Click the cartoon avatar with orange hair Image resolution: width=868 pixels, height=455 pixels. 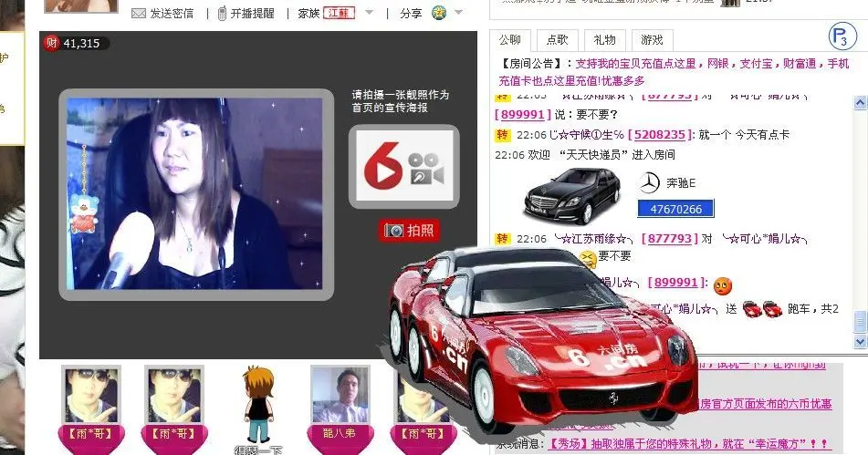tap(258, 404)
